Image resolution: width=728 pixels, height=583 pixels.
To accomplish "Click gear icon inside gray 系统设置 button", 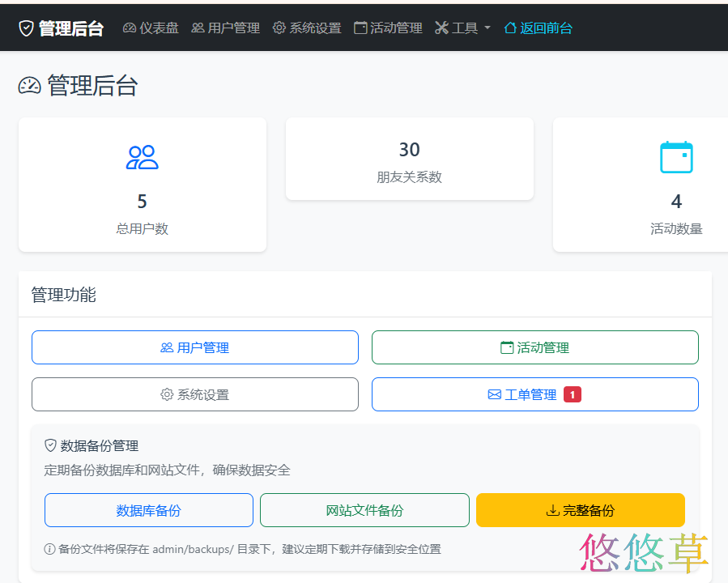I will click(x=167, y=394).
